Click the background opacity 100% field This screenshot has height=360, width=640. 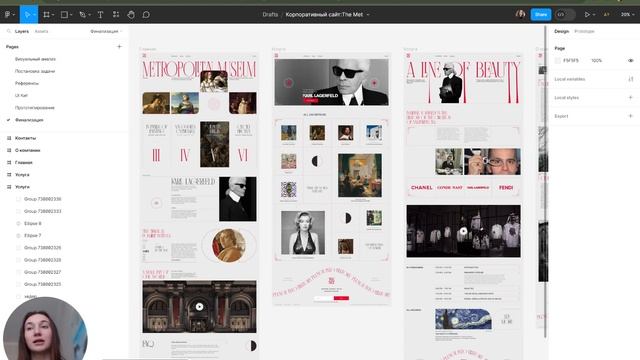click(597, 60)
